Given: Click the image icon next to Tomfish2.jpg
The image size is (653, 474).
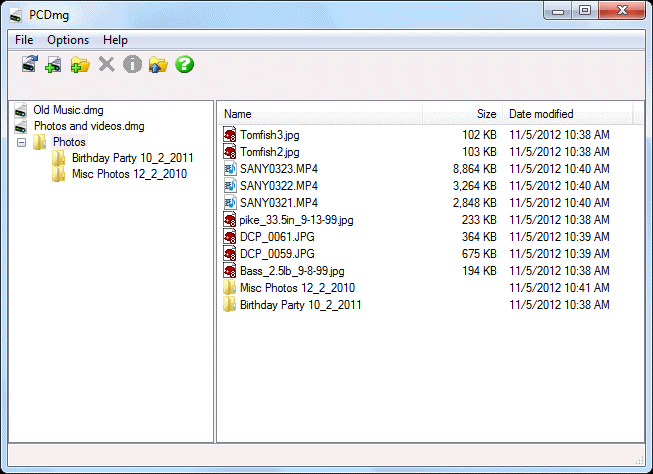Looking at the screenshot, I should click(x=230, y=152).
